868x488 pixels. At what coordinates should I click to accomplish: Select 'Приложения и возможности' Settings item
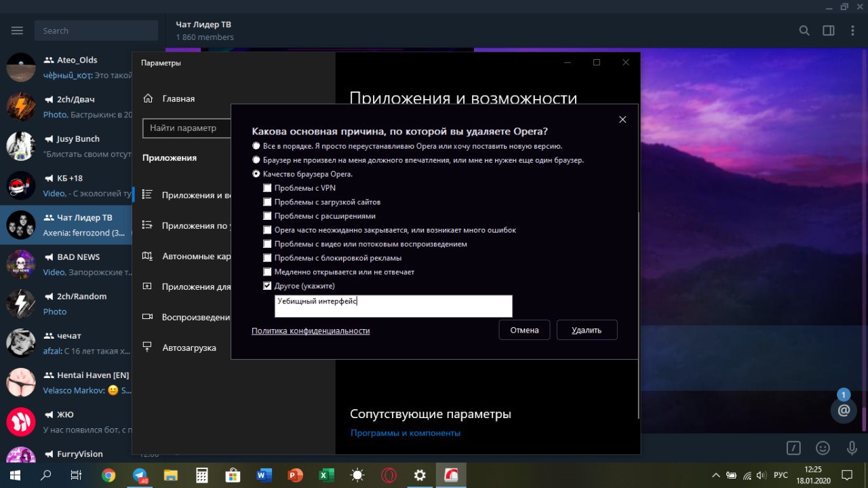183,195
